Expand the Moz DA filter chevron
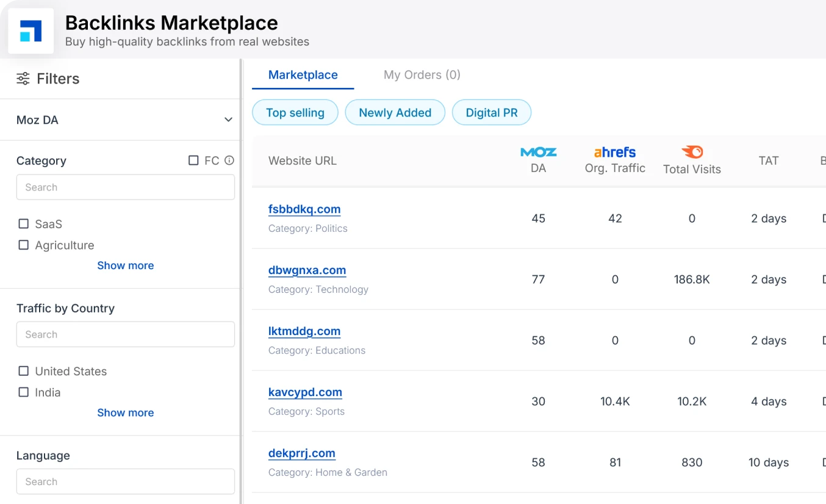The width and height of the screenshot is (826, 504). coord(228,120)
